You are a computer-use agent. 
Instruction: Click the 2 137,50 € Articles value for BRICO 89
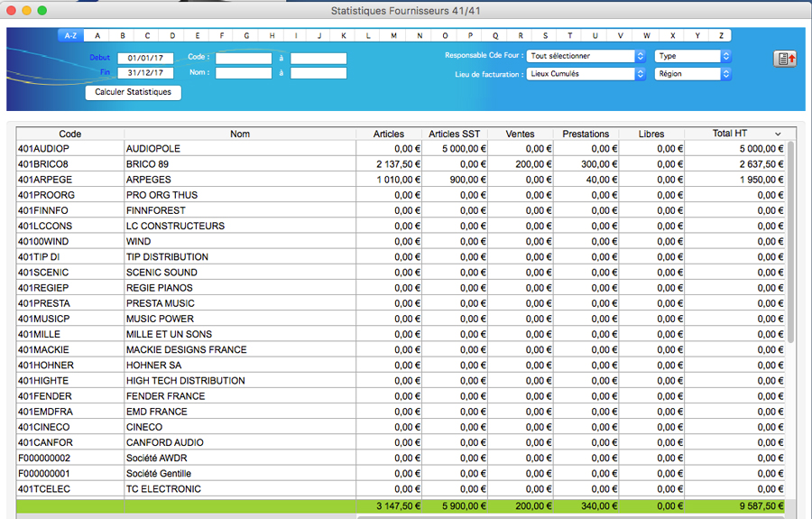coord(398,164)
